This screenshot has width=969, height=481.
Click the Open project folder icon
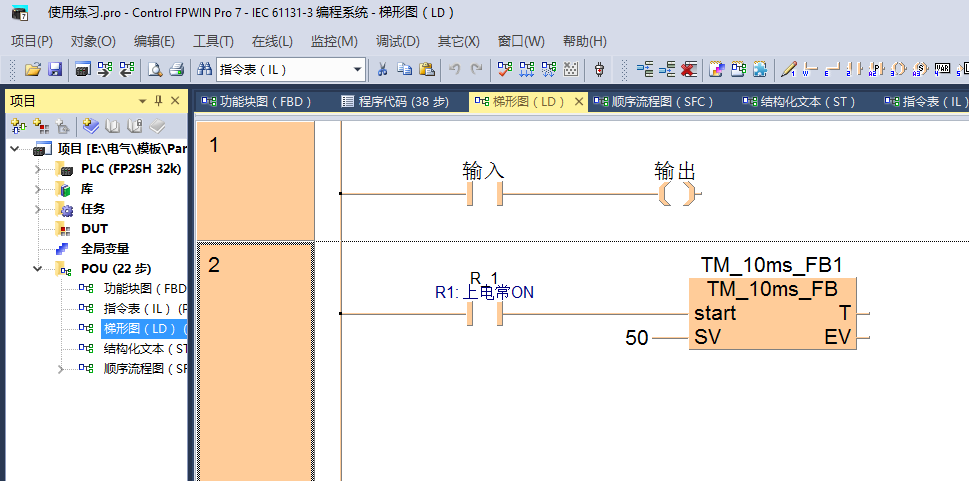pyautogui.click(x=32, y=69)
